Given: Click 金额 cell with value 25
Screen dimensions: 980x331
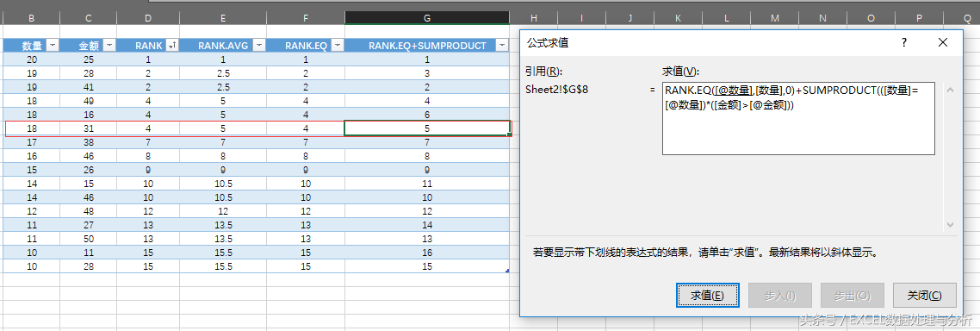Looking at the screenshot, I should pyautogui.click(x=88, y=59).
